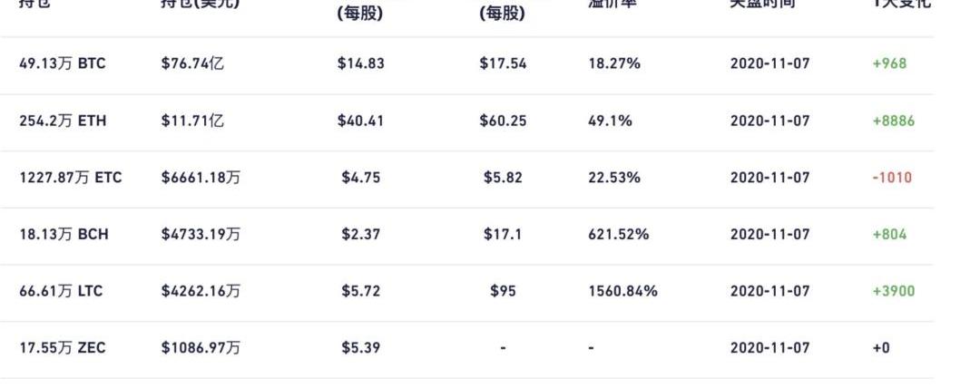
Task: Click LTC market price $95
Action: [503, 291]
